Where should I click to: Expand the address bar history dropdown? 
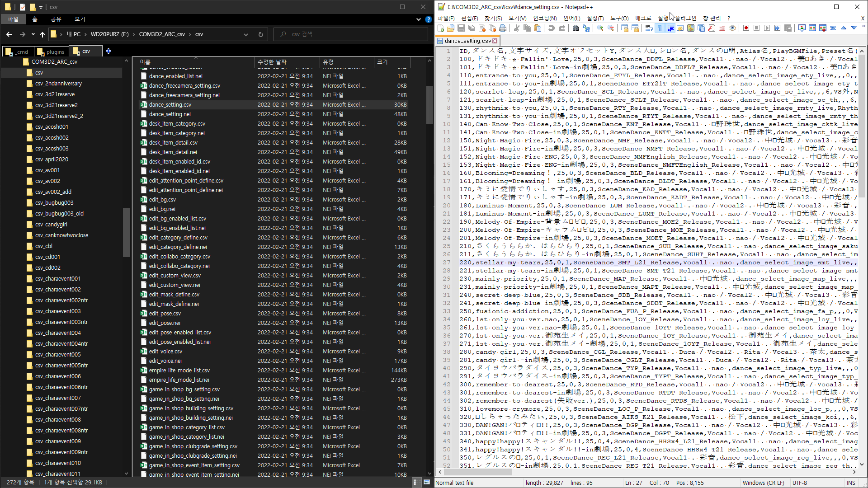coord(245,34)
